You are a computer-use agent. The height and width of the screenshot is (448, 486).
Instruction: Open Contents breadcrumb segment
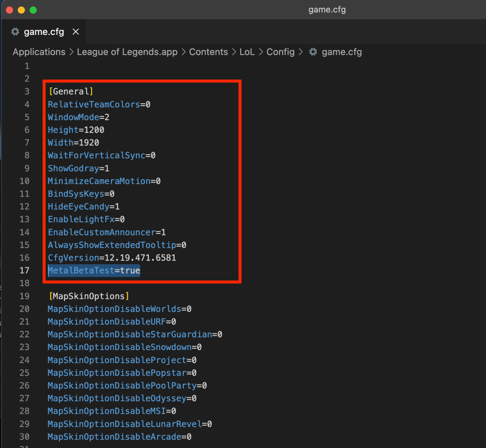tap(208, 52)
